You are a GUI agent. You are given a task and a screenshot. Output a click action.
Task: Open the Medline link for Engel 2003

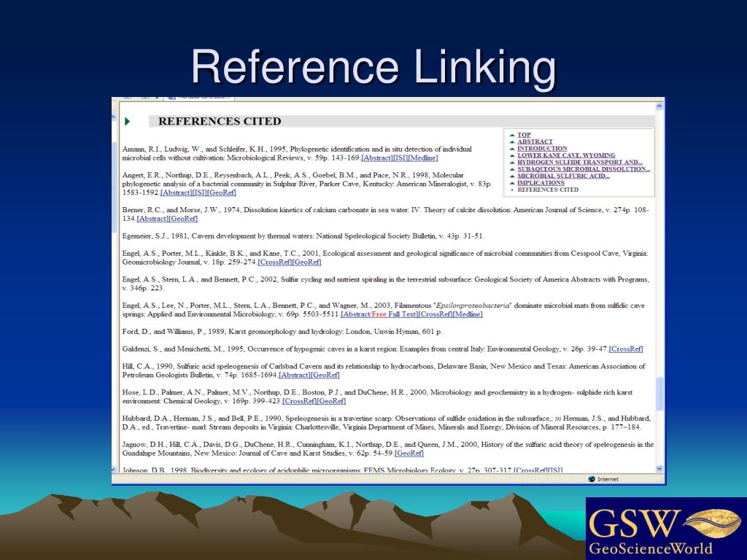click(468, 314)
